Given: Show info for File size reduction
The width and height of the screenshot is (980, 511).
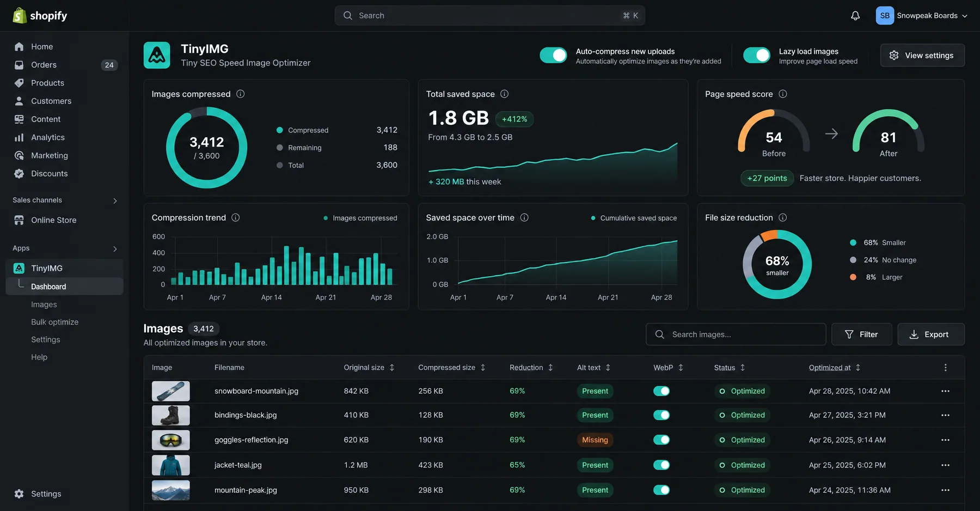Looking at the screenshot, I should [x=782, y=217].
